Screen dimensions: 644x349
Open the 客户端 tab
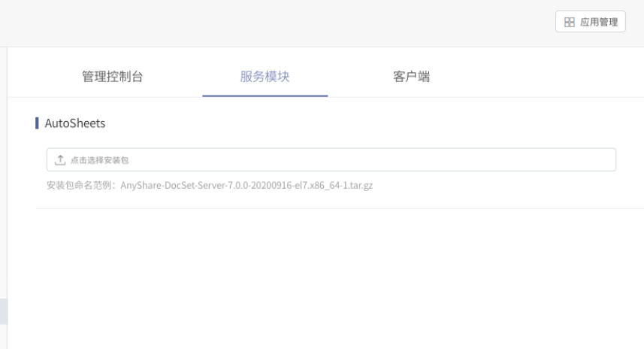[x=411, y=77]
